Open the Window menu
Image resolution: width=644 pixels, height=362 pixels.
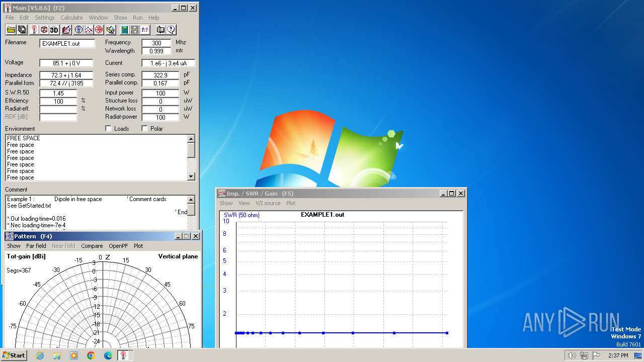coord(98,18)
